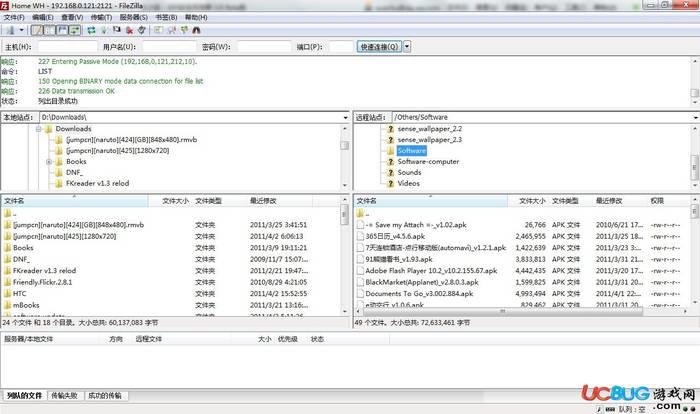Open the directory listing filters icon
Screen dimensions: 700x414
coord(158,30)
